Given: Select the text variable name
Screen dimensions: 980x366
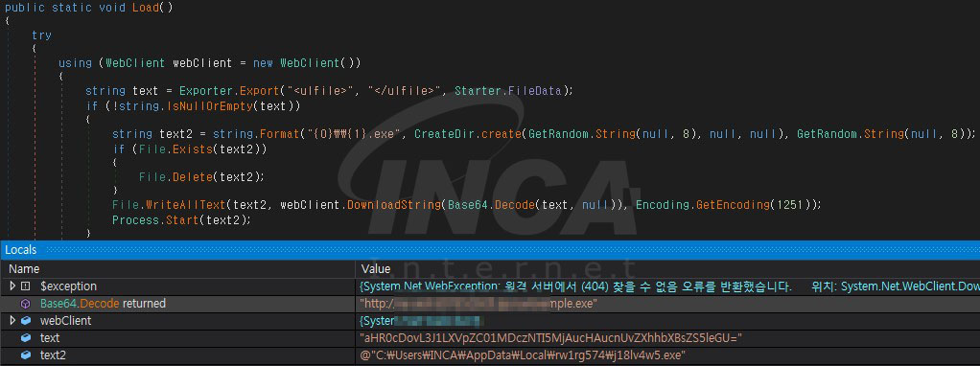Looking at the screenshot, I should [50, 338].
